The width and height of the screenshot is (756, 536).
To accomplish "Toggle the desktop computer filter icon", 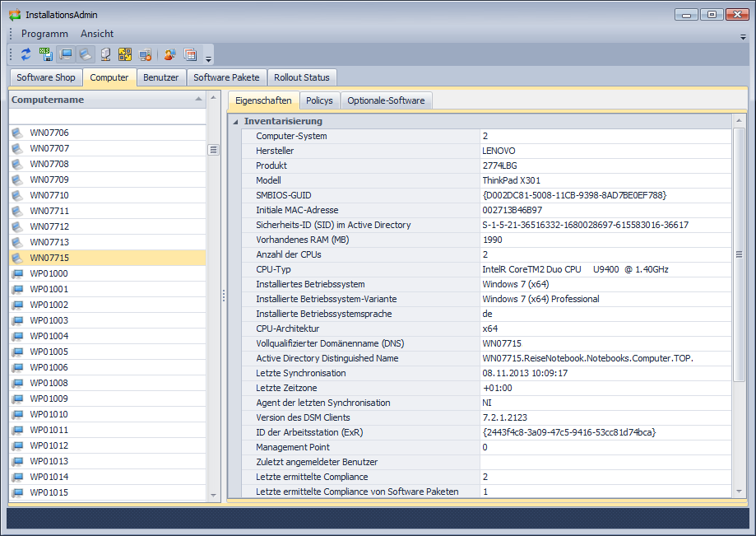I will pyautogui.click(x=67, y=55).
